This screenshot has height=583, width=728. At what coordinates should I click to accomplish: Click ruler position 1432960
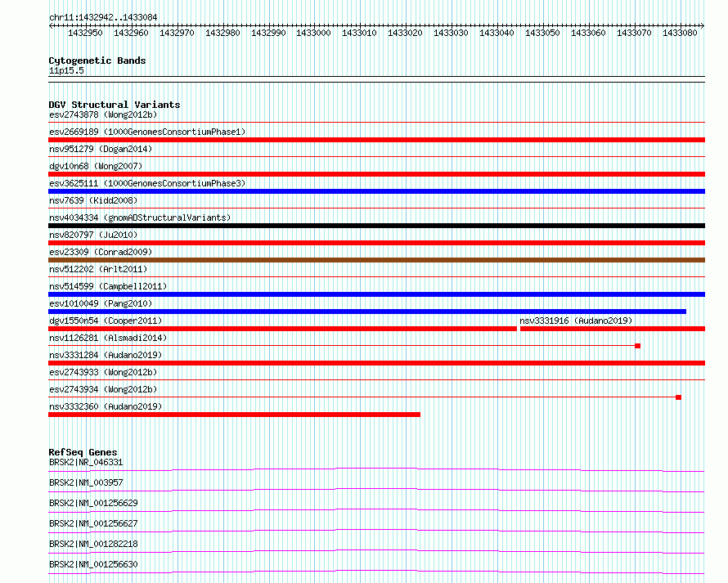pos(131,33)
